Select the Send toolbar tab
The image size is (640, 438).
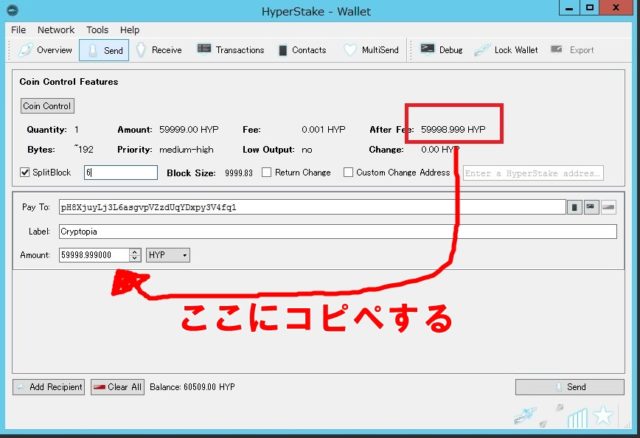point(104,50)
